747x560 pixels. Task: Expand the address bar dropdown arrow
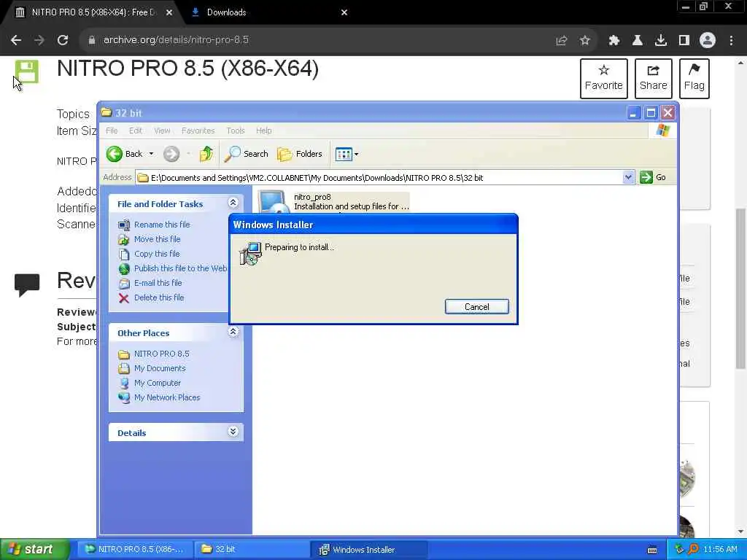(x=628, y=178)
